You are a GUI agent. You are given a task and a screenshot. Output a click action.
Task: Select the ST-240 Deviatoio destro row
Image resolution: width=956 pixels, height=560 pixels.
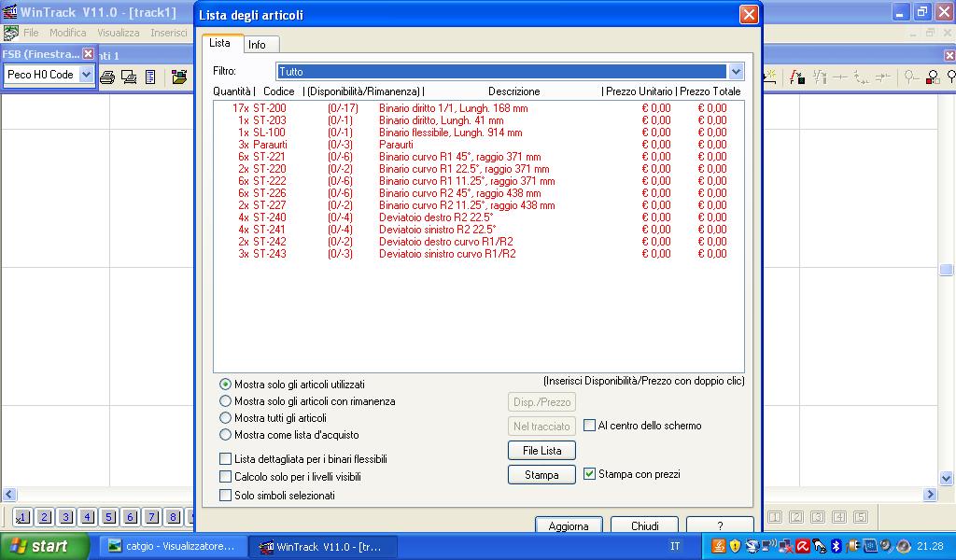[479, 217]
